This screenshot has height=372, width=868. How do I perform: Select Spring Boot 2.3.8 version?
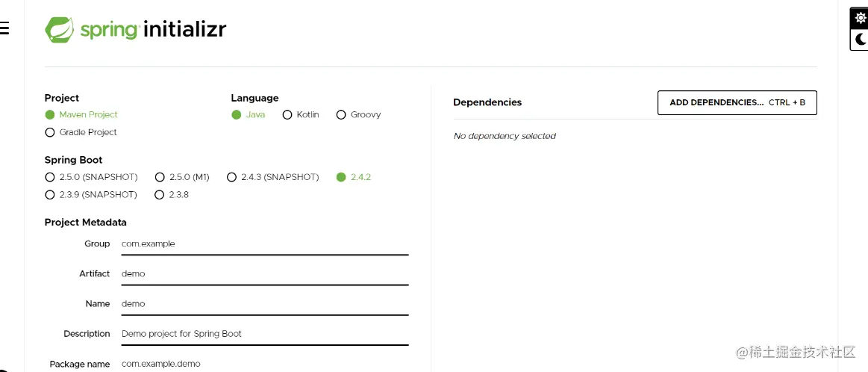pyautogui.click(x=172, y=195)
